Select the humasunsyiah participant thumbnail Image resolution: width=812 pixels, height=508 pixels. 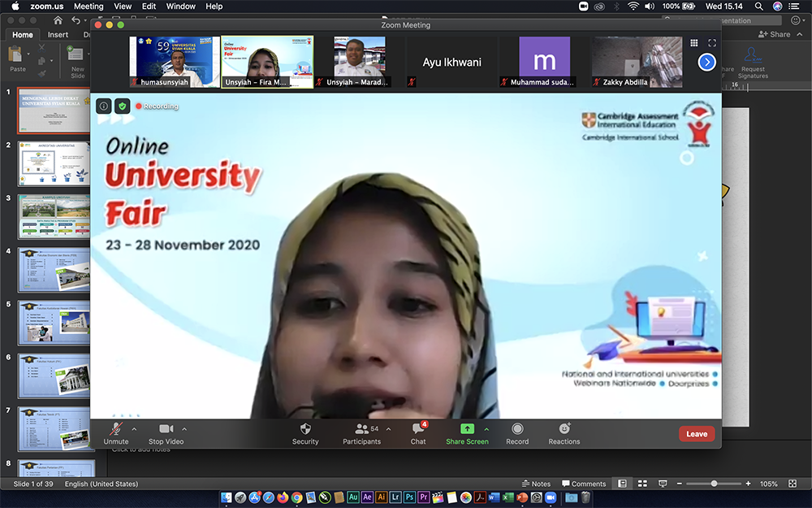(x=174, y=62)
